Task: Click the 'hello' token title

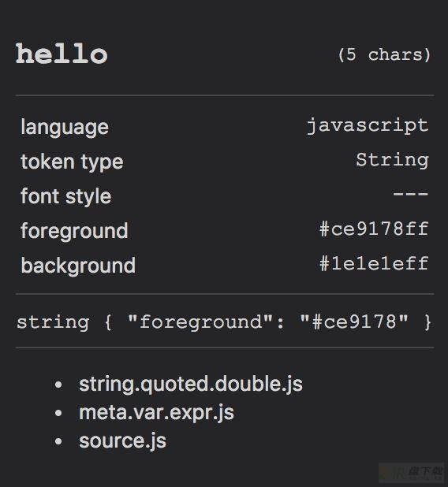Action: click(62, 54)
